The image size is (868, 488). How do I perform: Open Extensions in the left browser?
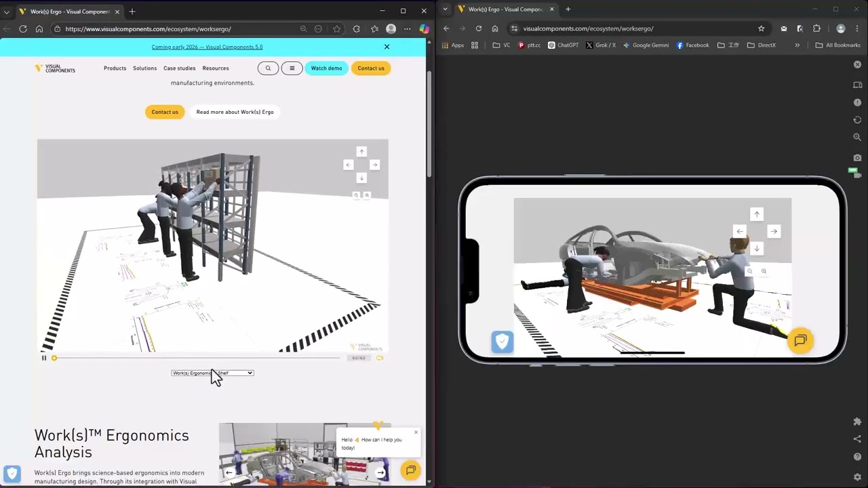click(x=356, y=28)
